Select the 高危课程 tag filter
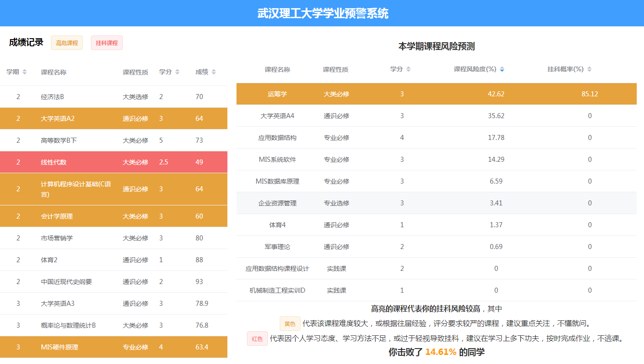 (67, 43)
